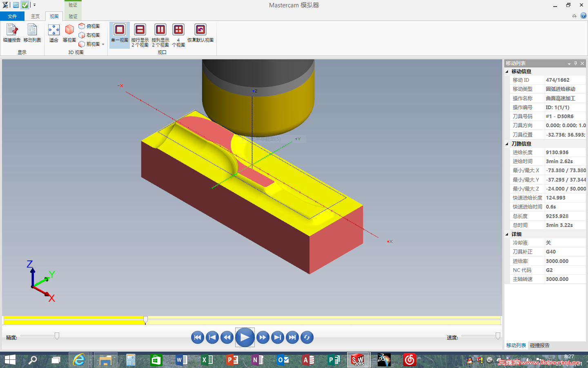The width and height of the screenshot is (588, 368).
Task: Open Windows search from the taskbar
Action: [x=32, y=360]
